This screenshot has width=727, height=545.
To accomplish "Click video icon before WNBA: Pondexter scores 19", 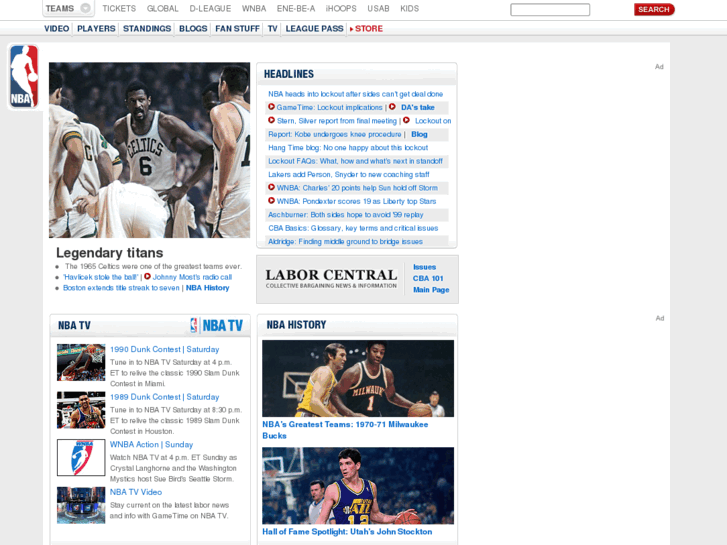I will [272, 201].
